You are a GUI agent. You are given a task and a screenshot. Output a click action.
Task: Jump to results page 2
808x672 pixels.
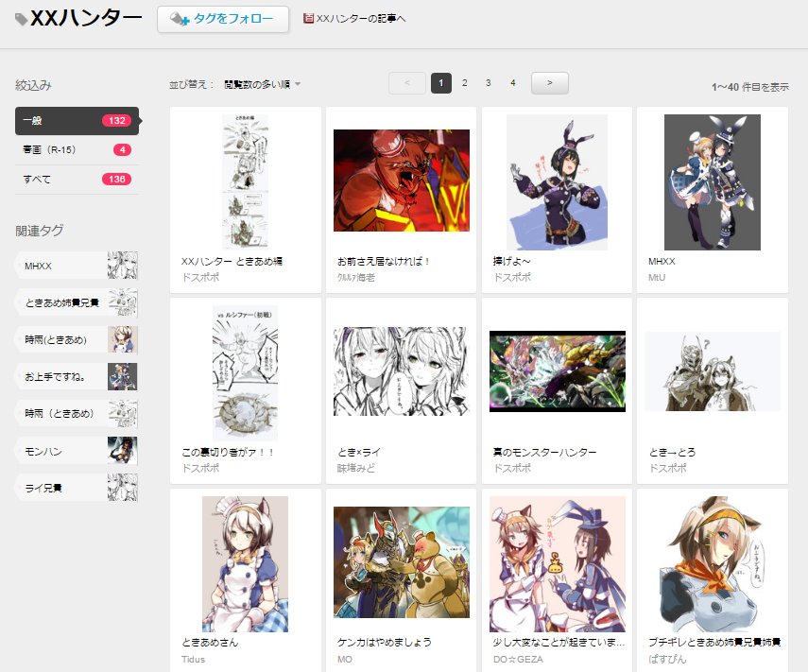coord(465,83)
